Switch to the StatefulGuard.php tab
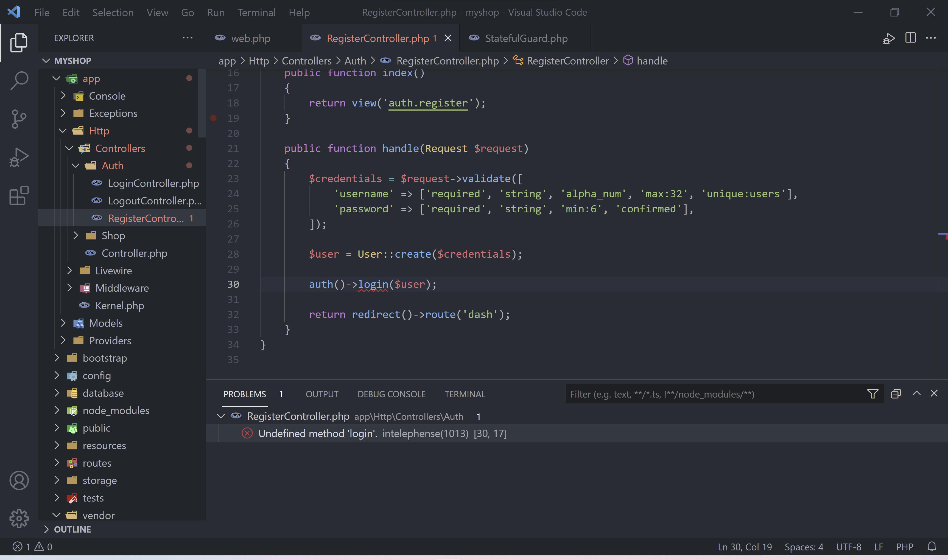This screenshot has width=948, height=560. pyautogui.click(x=526, y=38)
